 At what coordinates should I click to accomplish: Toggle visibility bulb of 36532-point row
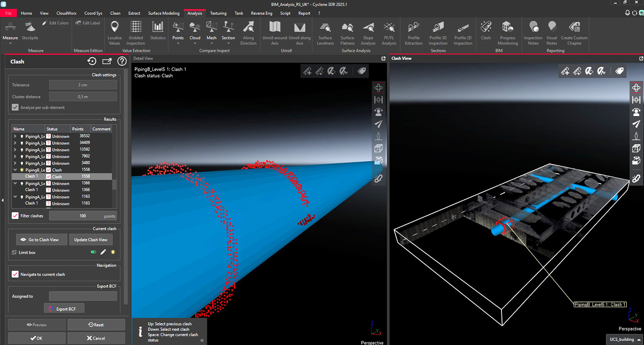[x=22, y=136]
